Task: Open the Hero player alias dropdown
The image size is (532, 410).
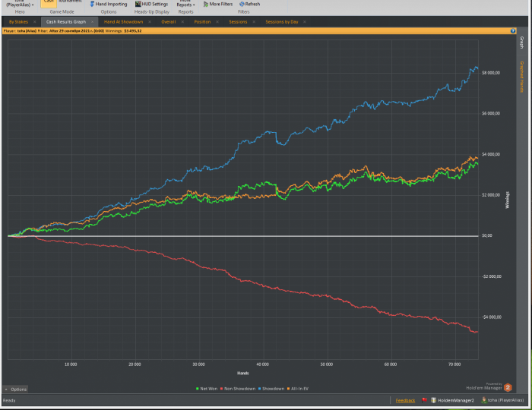Action: pyautogui.click(x=20, y=5)
